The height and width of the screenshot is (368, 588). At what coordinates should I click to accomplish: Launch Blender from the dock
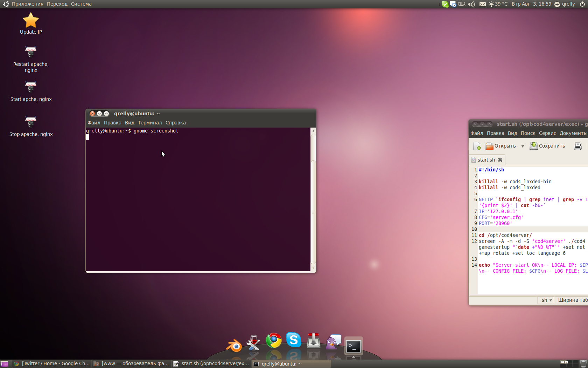click(x=234, y=346)
